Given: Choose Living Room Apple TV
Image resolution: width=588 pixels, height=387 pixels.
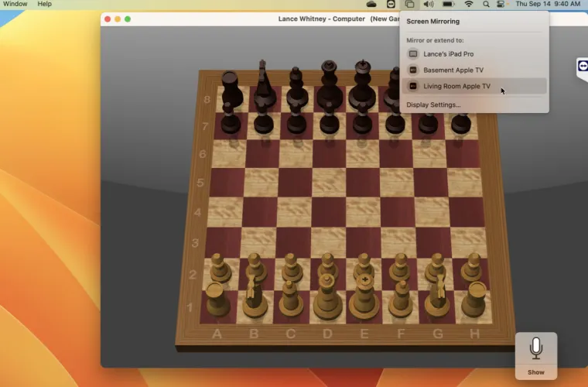Looking at the screenshot, I should pyautogui.click(x=456, y=87).
